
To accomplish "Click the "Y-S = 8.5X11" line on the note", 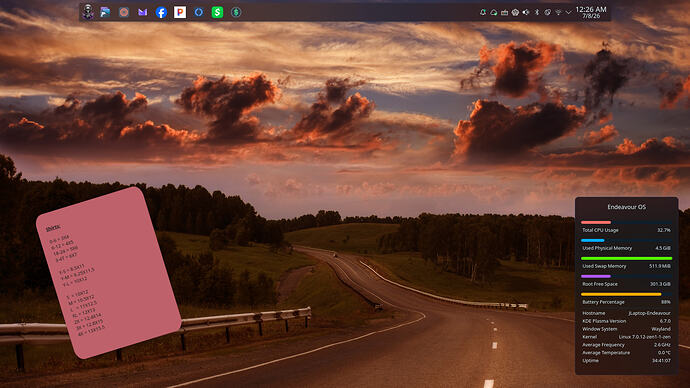I will (71, 269).
